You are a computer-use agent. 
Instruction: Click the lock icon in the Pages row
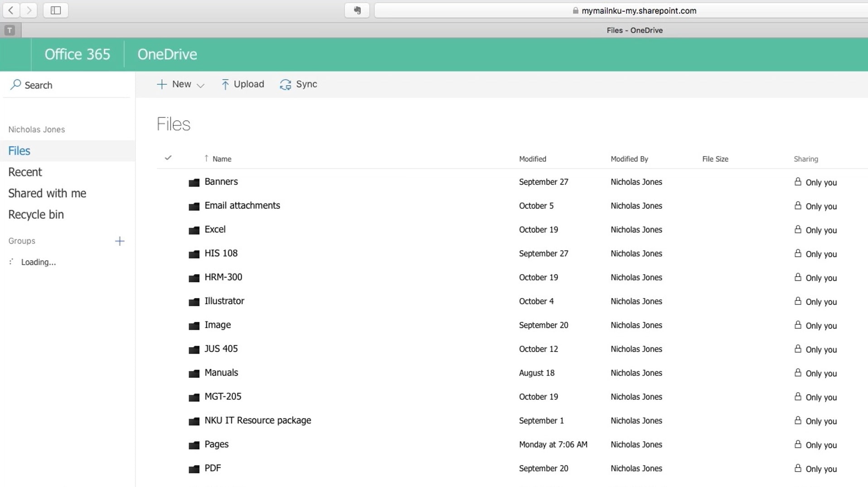pyautogui.click(x=798, y=444)
